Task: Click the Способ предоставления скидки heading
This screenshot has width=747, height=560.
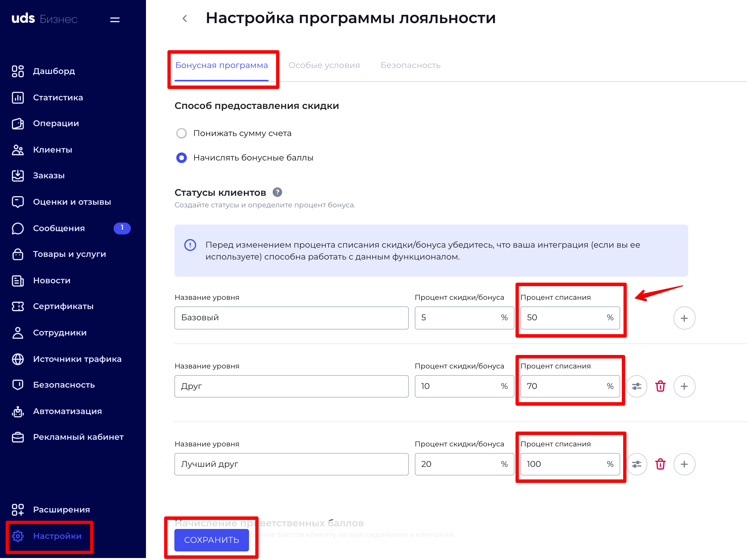Action: click(257, 106)
